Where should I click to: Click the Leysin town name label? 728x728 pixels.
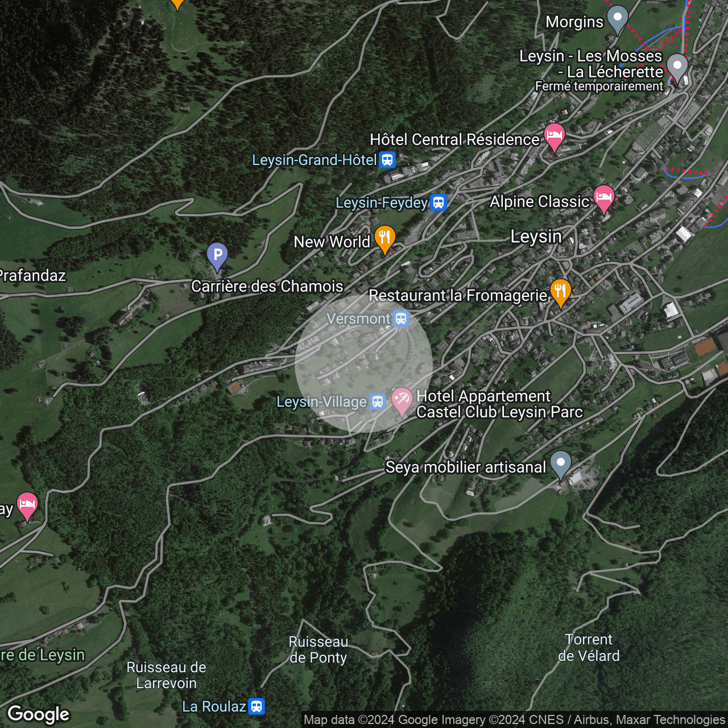pos(536,237)
